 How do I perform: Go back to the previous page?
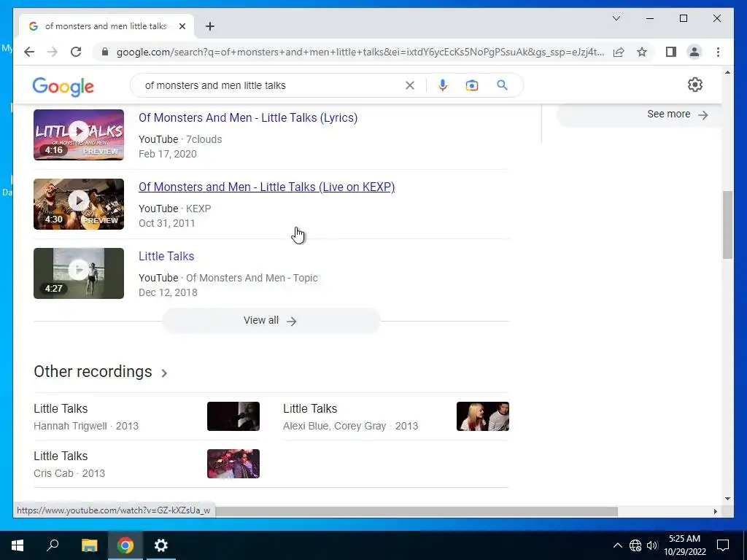coord(29,52)
